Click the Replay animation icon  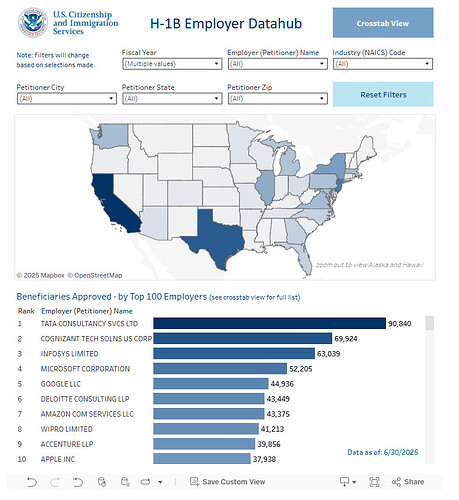click(145, 482)
